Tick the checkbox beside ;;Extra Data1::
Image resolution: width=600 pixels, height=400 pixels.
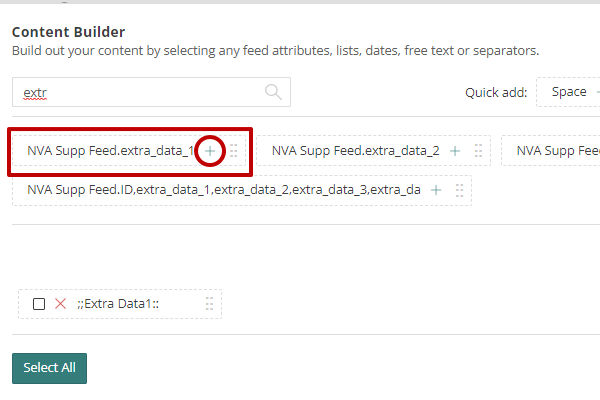pos(39,304)
